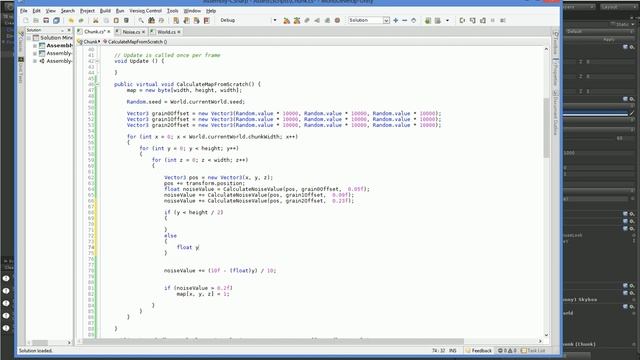The image size is (640, 360).
Task: Click the Zoom In plus icon
Action: (396, 20)
